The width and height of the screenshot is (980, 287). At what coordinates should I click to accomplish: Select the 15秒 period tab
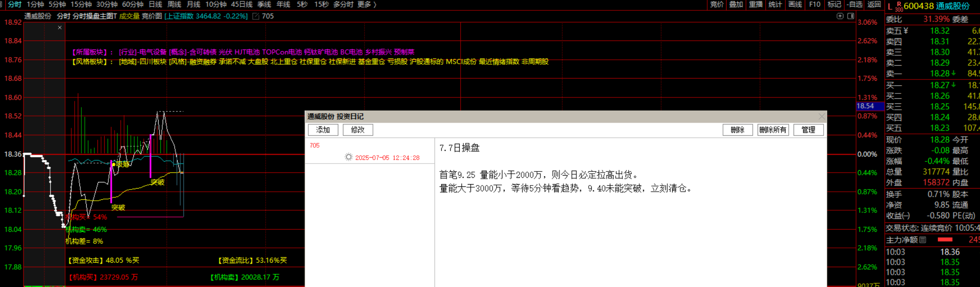[321, 4]
